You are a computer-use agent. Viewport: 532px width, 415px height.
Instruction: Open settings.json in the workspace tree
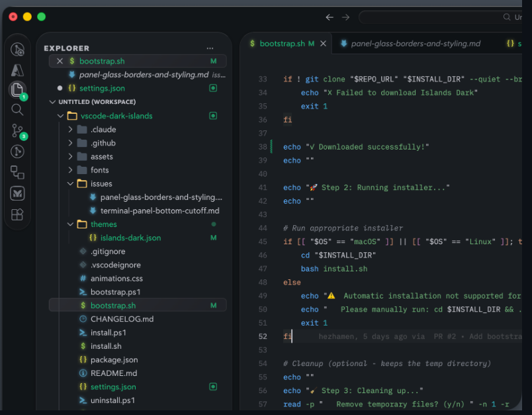138,387
